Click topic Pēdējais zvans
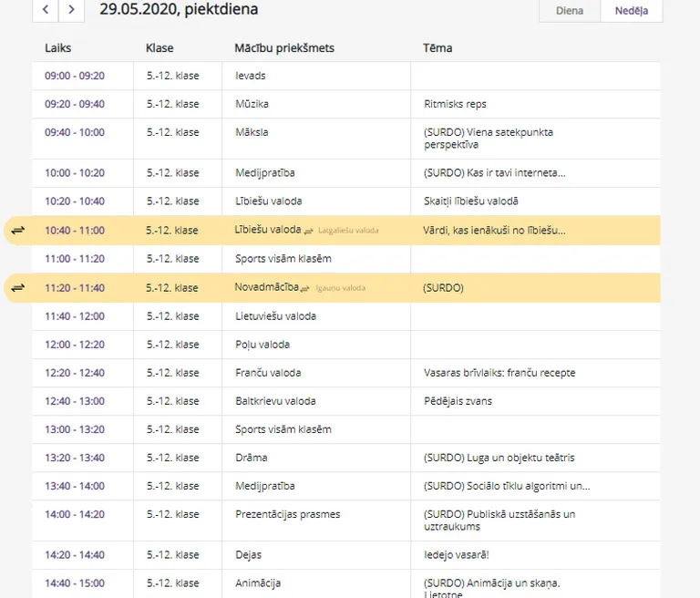The width and height of the screenshot is (700, 598). pyautogui.click(x=458, y=401)
